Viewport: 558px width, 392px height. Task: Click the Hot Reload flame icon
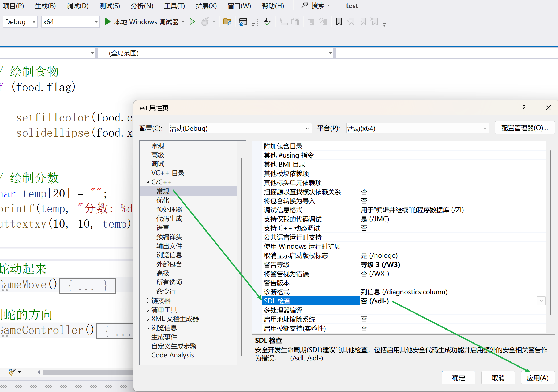click(x=205, y=22)
